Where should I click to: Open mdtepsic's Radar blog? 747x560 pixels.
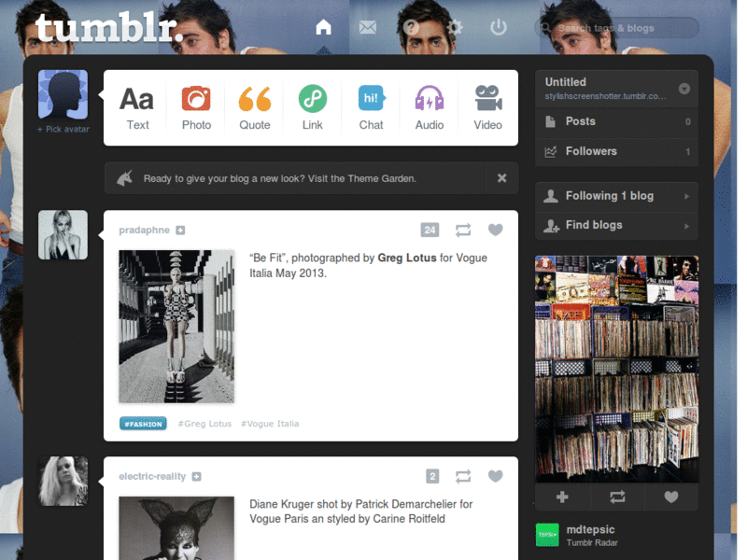pyautogui.click(x=590, y=529)
